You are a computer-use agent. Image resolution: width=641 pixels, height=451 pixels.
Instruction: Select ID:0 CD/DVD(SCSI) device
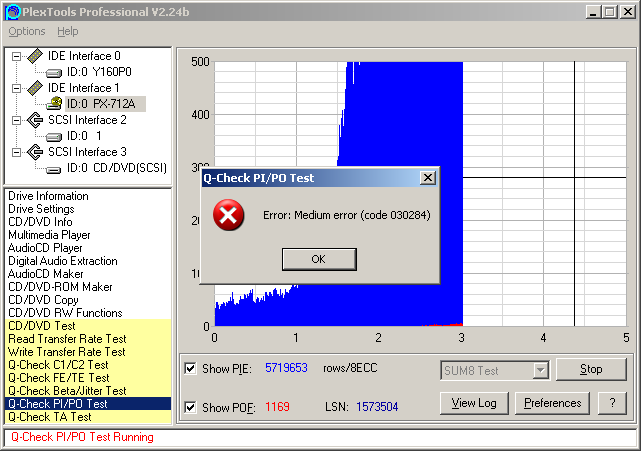(x=117, y=168)
